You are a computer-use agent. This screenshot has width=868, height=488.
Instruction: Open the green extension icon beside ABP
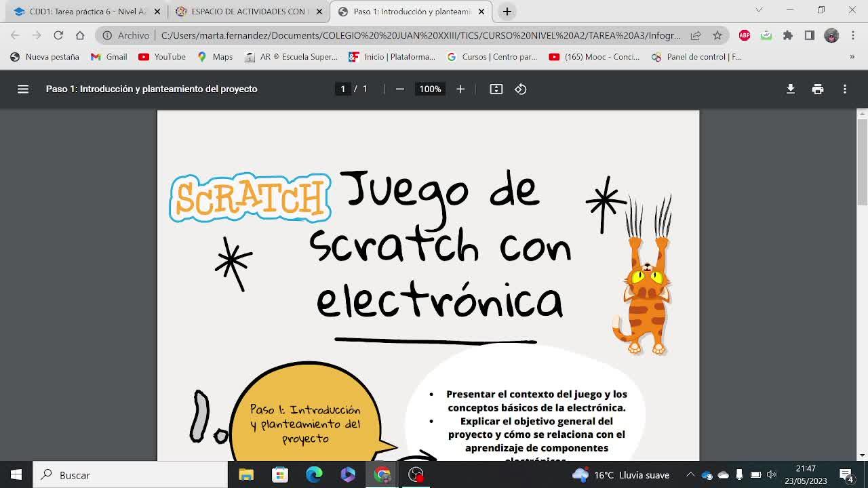click(x=766, y=35)
